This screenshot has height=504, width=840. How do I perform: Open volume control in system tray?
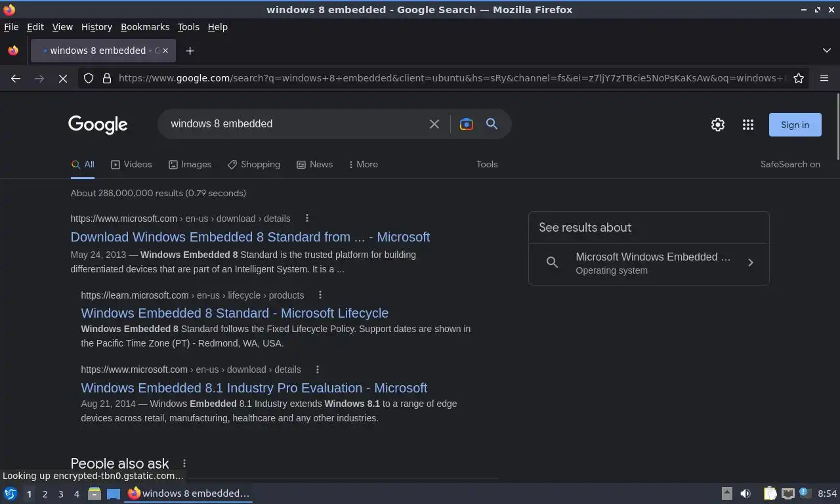point(745,493)
